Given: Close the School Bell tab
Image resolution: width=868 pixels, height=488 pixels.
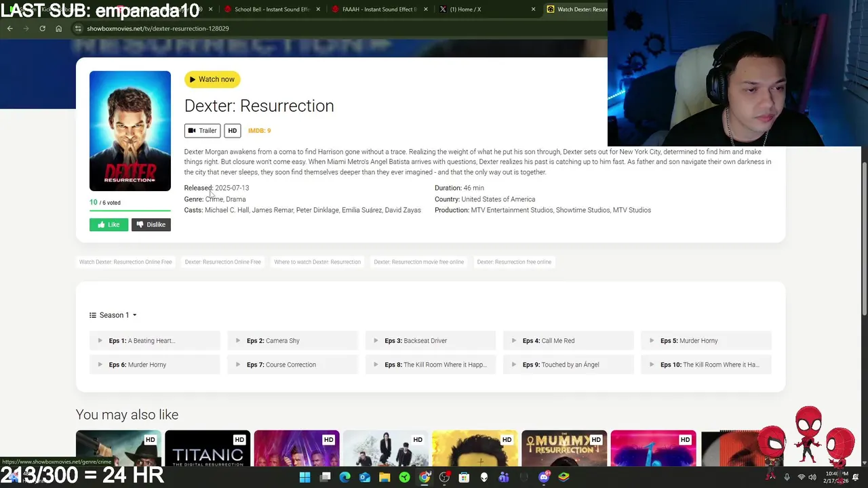Looking at the screenshot, I should pos(318,9).
